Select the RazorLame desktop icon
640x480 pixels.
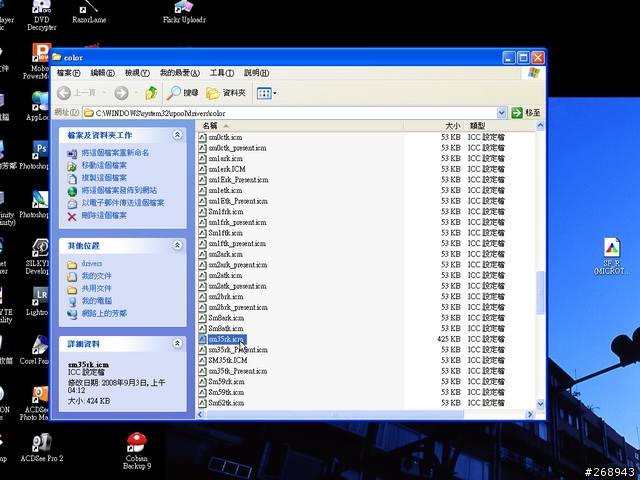[x=89, y=11]
